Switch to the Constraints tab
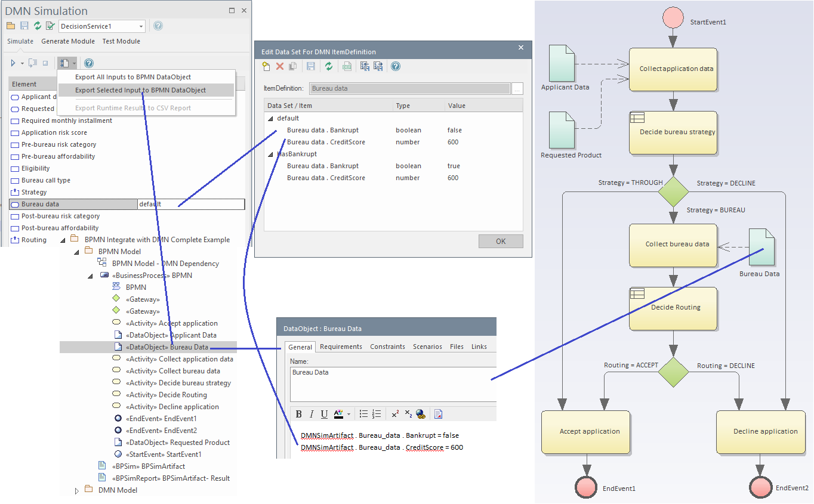 [388, 346]
